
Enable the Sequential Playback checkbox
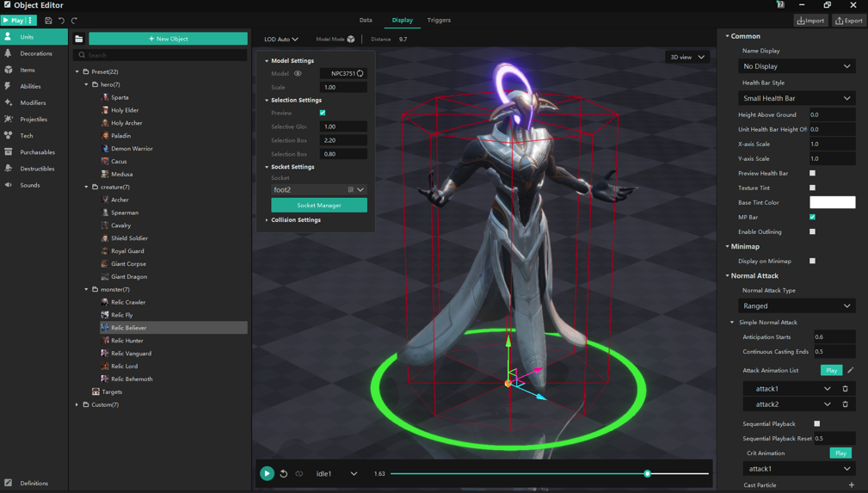coord(817,424)
